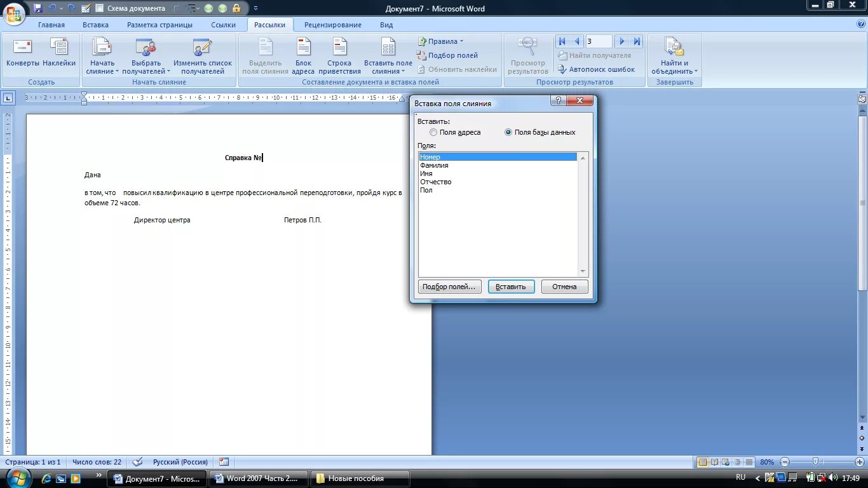Undo last action in quick access toolbar
868x488 pixels.
[x=52, y=8]
